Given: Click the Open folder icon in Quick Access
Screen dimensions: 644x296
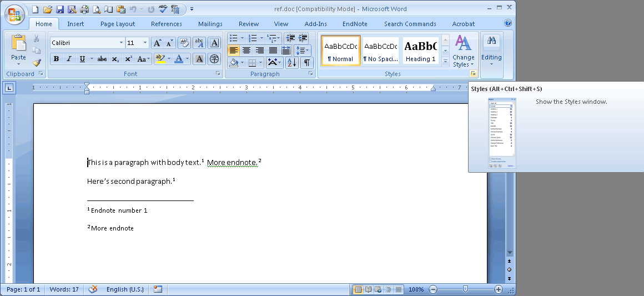Looking at the screenshot, I should pos(48,9).
